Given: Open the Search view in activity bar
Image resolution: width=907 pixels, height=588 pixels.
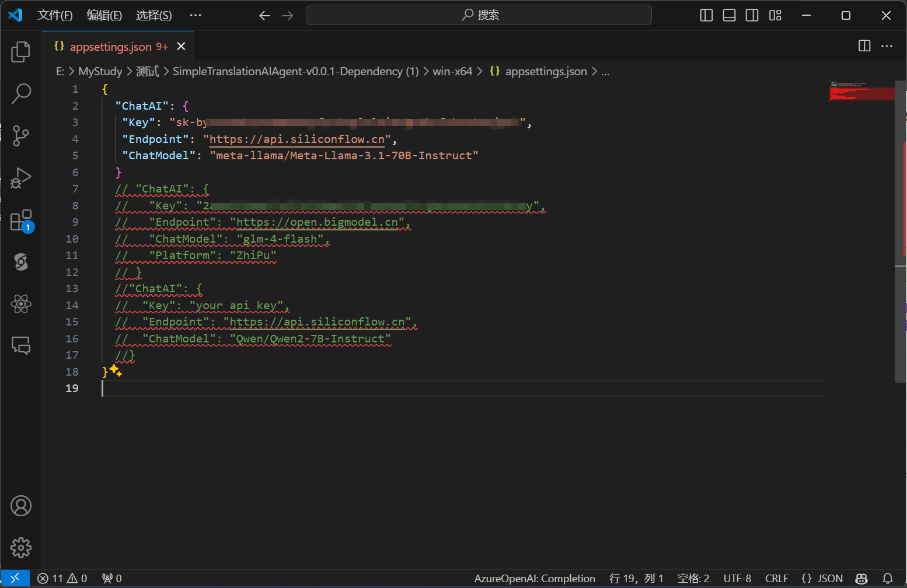Looking at the screenshot, I should tap(21, 93).
